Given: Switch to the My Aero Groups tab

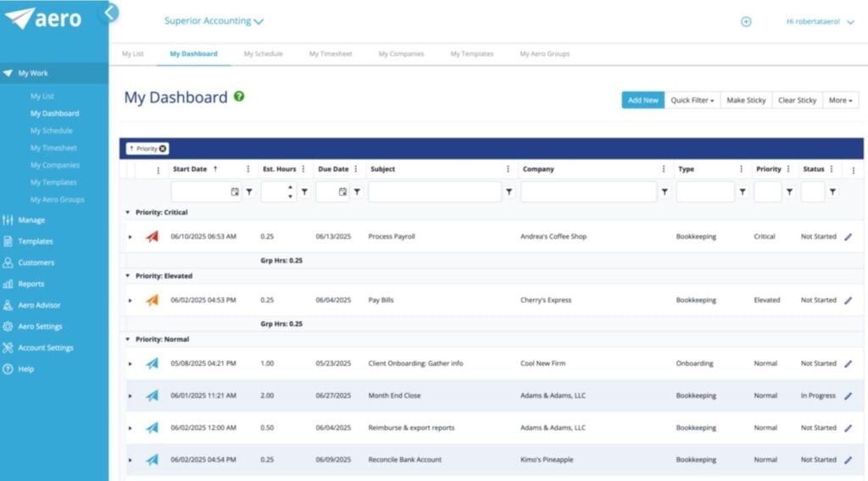Looking at the screenshot, I should pyautogui.click(x=545, y=53).
